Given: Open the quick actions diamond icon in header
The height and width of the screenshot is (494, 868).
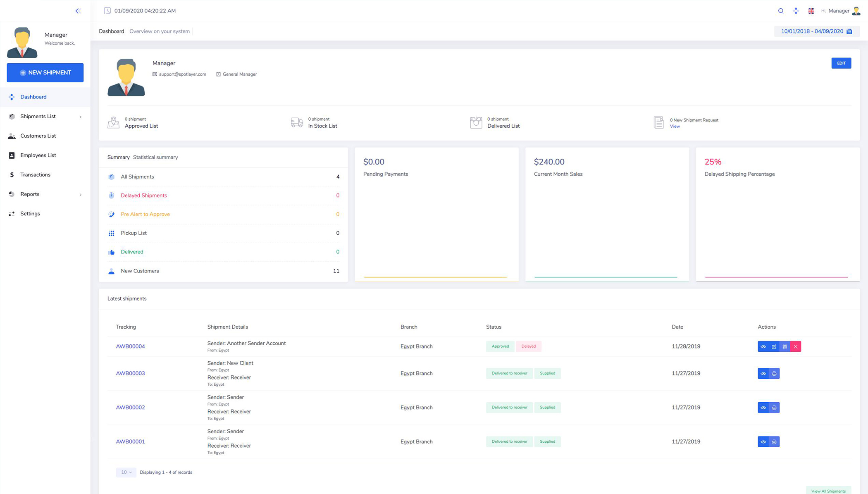Looking at the screenshot, I should [796, 11].
